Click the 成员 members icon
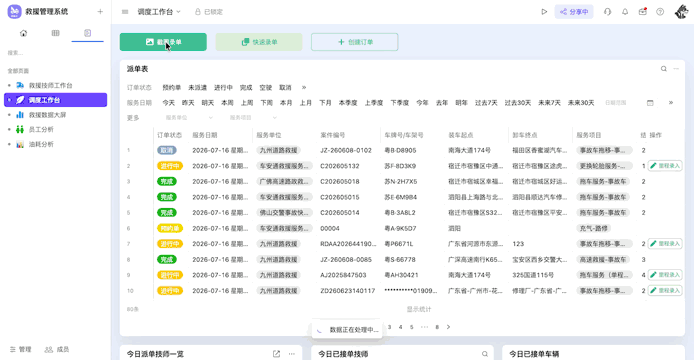The height and width of the screenshot is (360, 694). tap(49, 349)
